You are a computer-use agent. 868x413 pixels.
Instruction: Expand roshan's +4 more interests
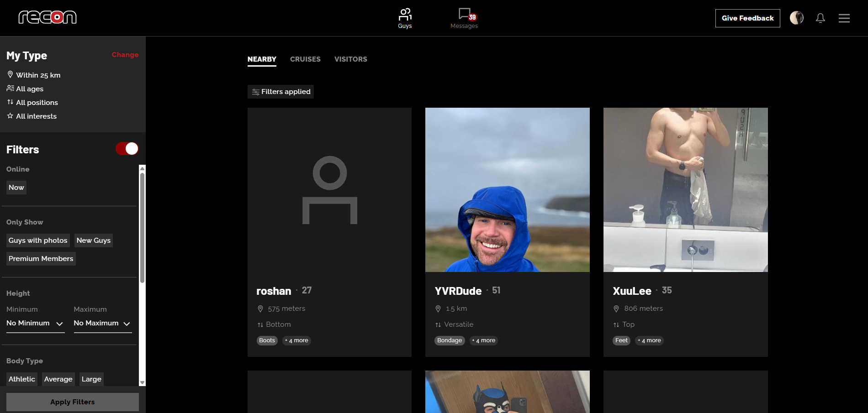tap(297, 340)
